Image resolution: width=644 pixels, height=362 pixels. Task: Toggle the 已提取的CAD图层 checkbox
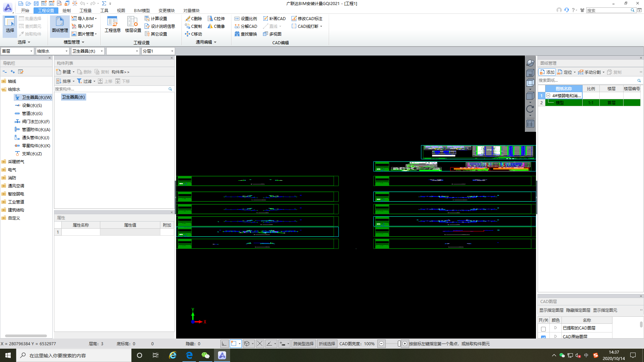tap(543, 329)
